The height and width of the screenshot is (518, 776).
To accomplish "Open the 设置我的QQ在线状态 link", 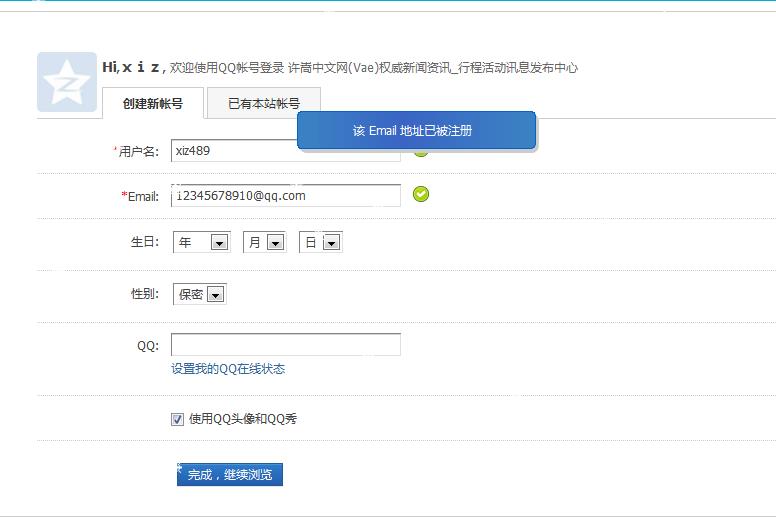I will click(228, 369).
